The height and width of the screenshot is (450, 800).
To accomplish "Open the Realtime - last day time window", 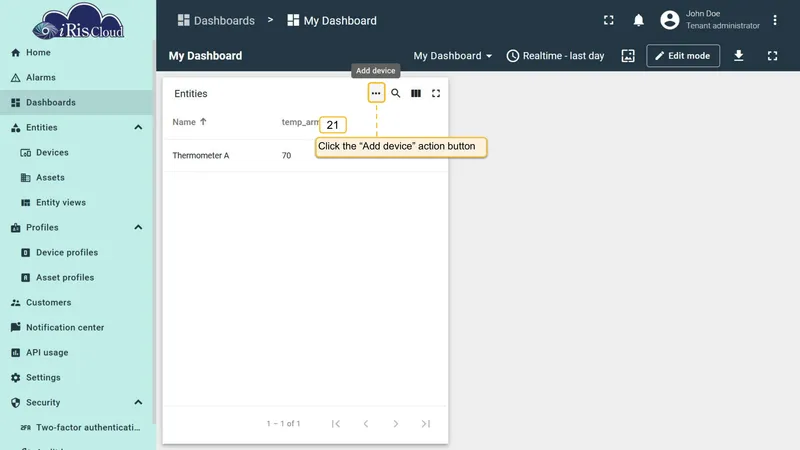I will [x=555, y=56].
